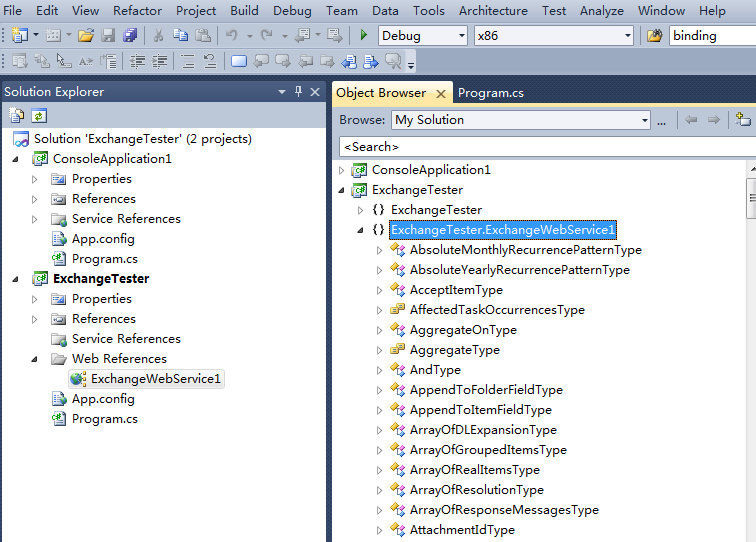Click the 'binding' find text box
Screen dimensions: 756x542
(712, 36)
